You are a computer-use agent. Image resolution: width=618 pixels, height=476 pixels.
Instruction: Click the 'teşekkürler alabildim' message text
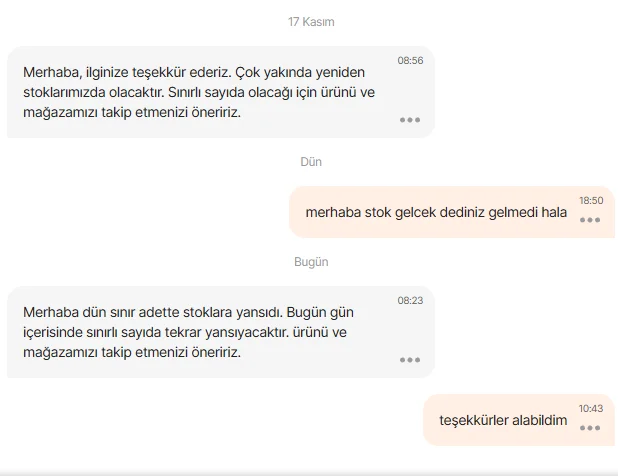[503, 420]
